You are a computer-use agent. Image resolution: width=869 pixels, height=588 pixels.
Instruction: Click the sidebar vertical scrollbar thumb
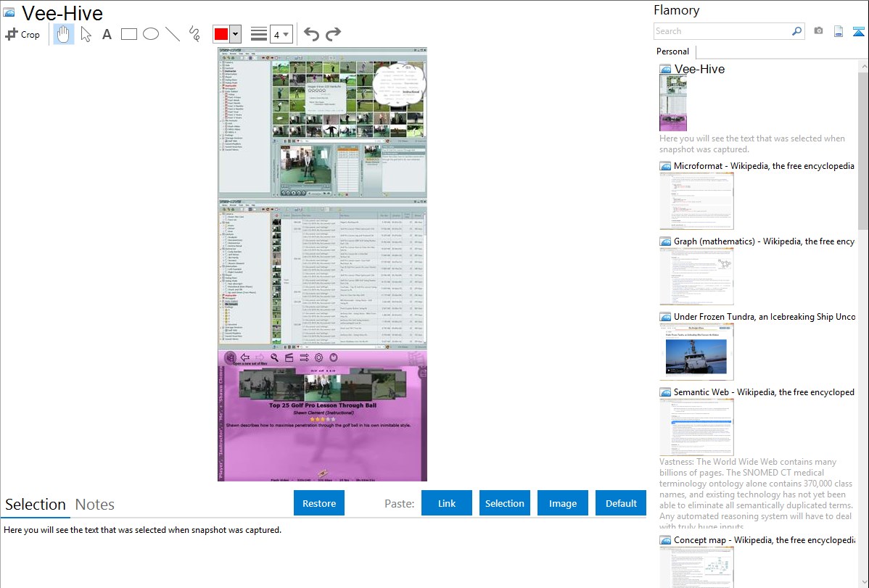tap(863, 149)
